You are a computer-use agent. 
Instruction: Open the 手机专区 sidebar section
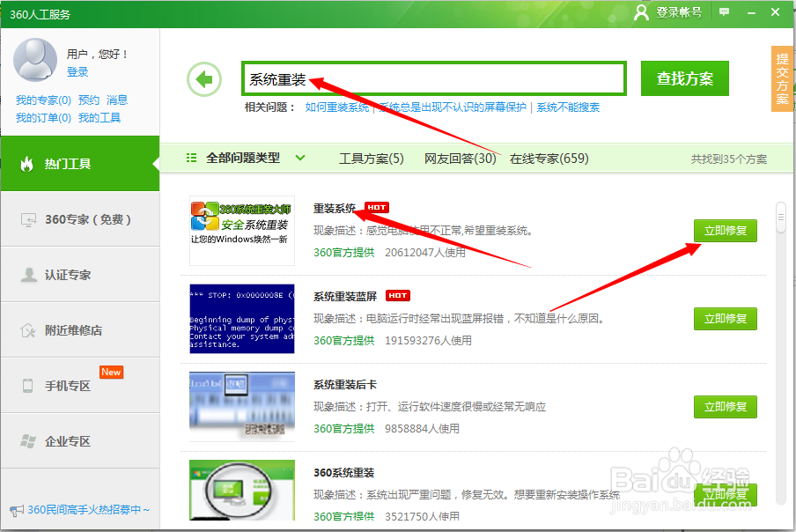click(x=80, y=385)
